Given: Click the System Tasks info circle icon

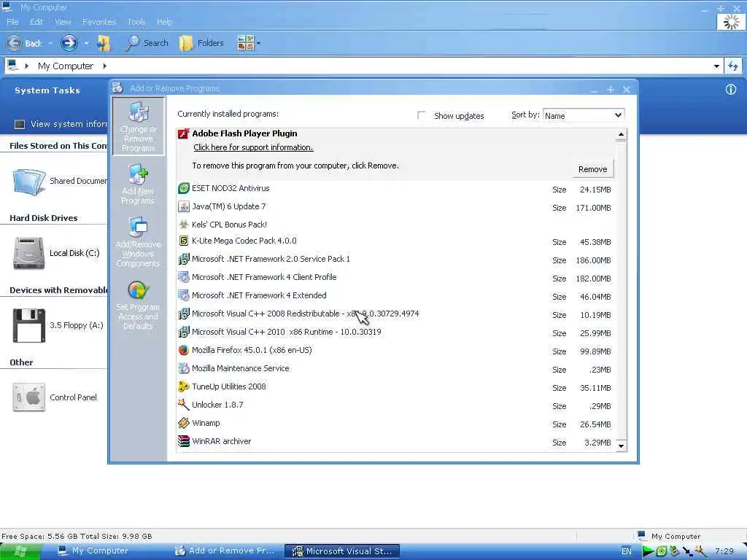Looking at the screenshot, I should 731,90.
